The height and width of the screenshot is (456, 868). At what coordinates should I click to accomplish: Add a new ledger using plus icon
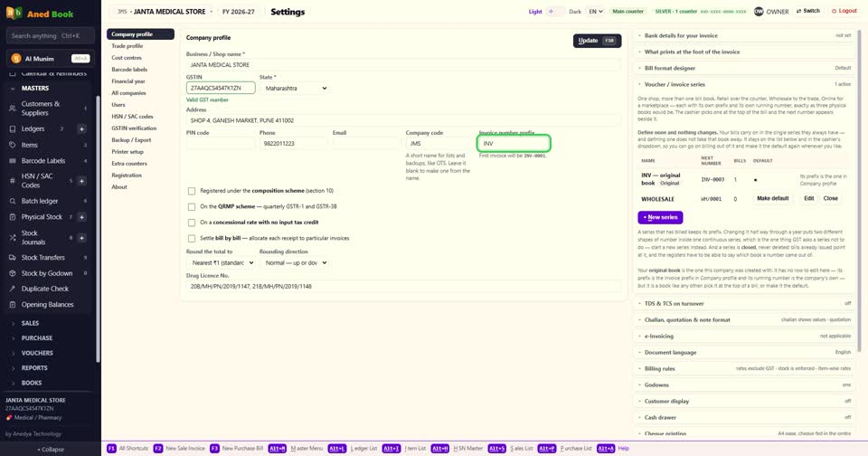[81, 128]
